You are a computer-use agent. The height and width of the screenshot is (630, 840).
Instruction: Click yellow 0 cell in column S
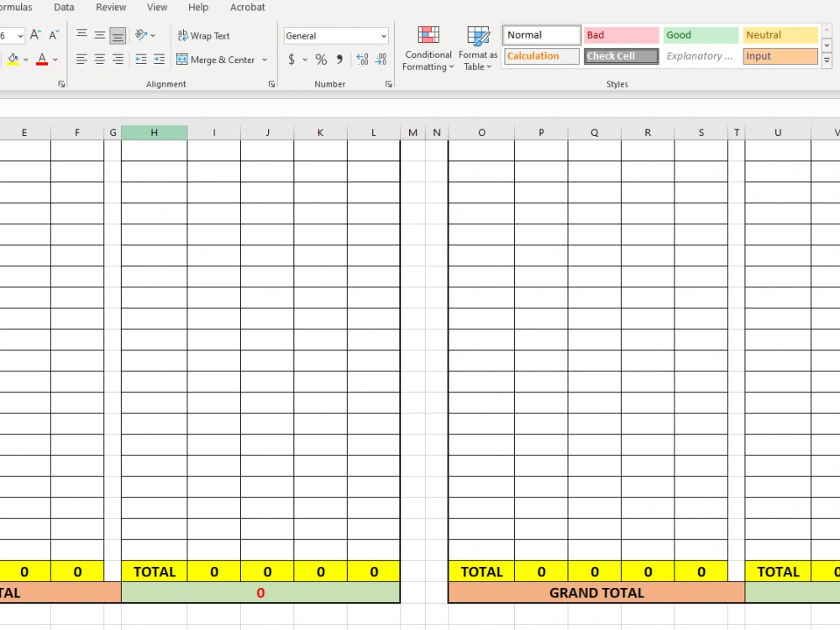click(x=701, y=571)
